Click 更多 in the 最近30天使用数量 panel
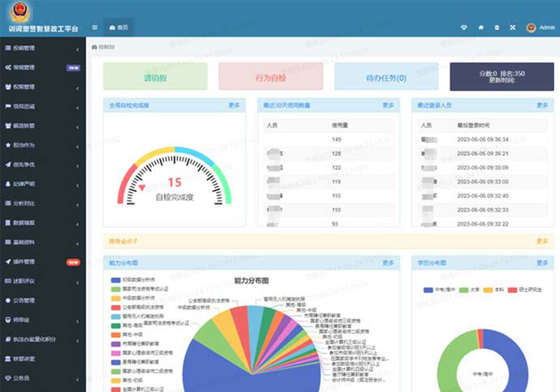 coord(388,105)
